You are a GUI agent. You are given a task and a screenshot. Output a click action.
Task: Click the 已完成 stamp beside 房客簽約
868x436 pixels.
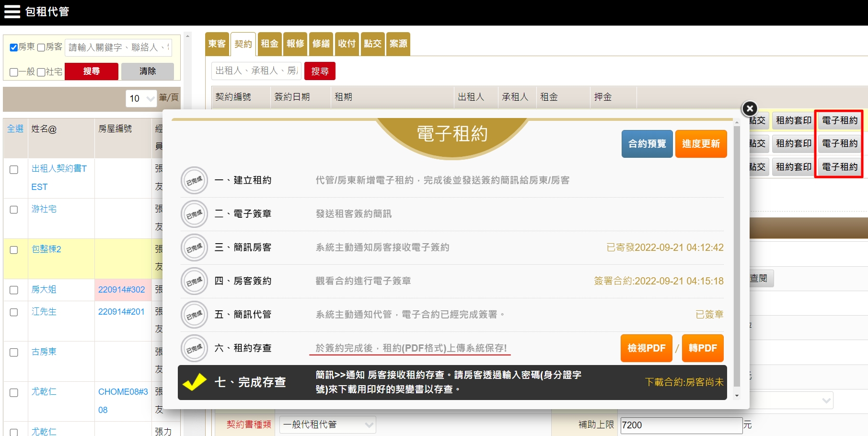coord(194,281)
